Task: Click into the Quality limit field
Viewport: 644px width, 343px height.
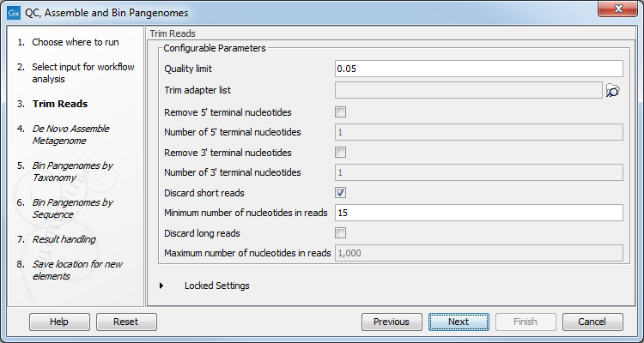Action: [x=478, y=69]
